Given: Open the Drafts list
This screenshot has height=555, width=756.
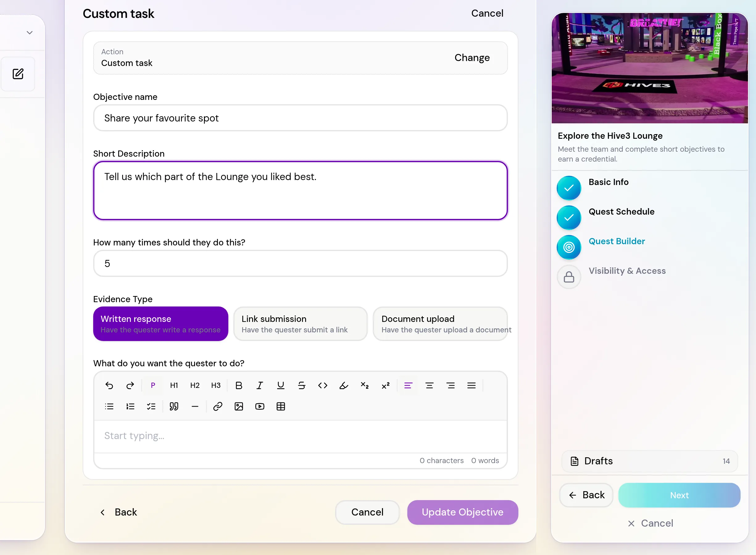Looking at the screenshot, I should pos(650,461).
